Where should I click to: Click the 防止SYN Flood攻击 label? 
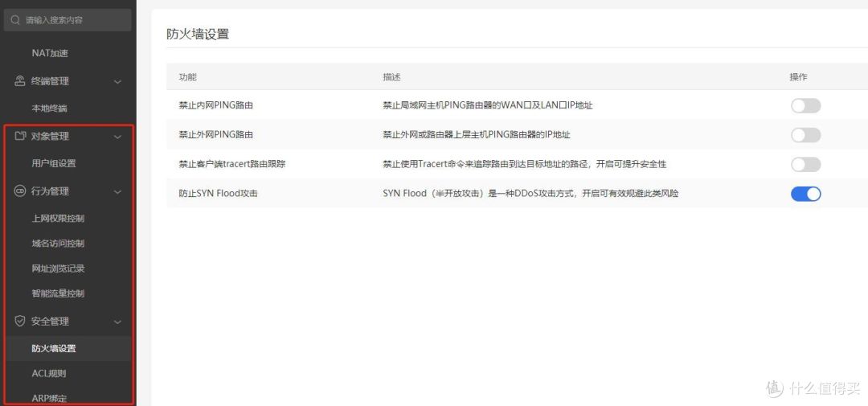(x=218, y=193)
